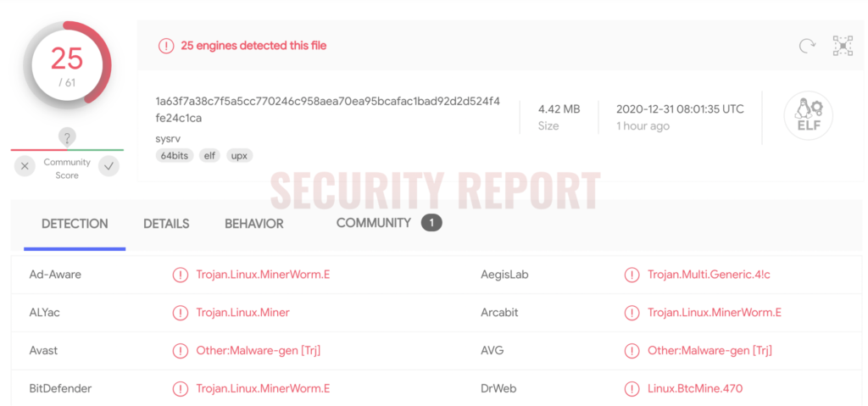Click the elf tag

coord(210,156)
